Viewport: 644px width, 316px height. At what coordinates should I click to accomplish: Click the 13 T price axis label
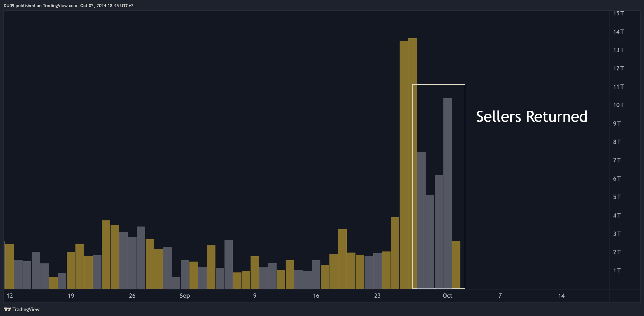coord(618,50)
